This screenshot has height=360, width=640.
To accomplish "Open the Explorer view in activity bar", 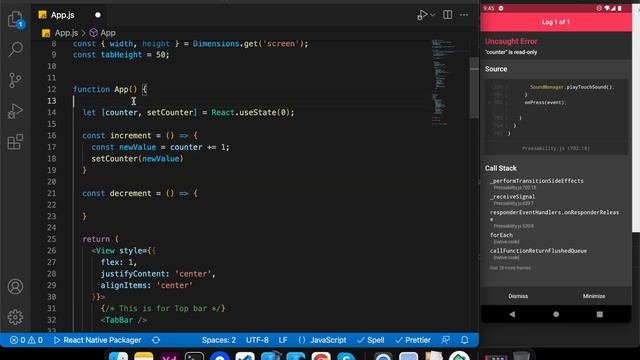I will click(16, 19).
